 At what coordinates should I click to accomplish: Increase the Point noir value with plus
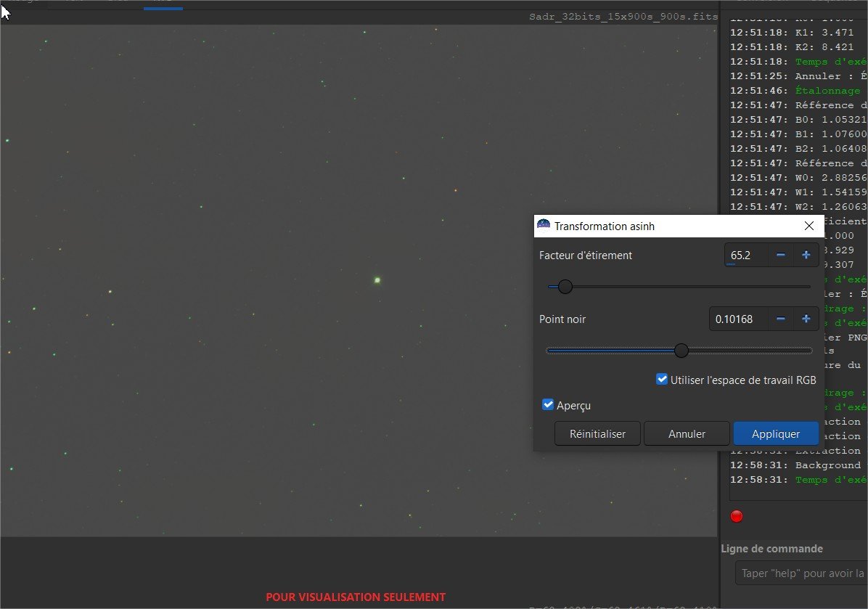click(806, 319)
